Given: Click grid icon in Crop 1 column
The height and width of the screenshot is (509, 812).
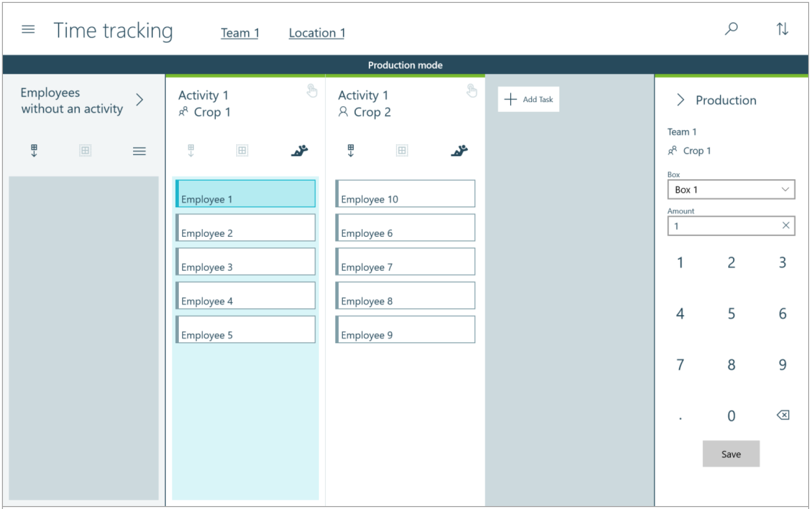Looking at the screenshot, I should pos(242,150).
